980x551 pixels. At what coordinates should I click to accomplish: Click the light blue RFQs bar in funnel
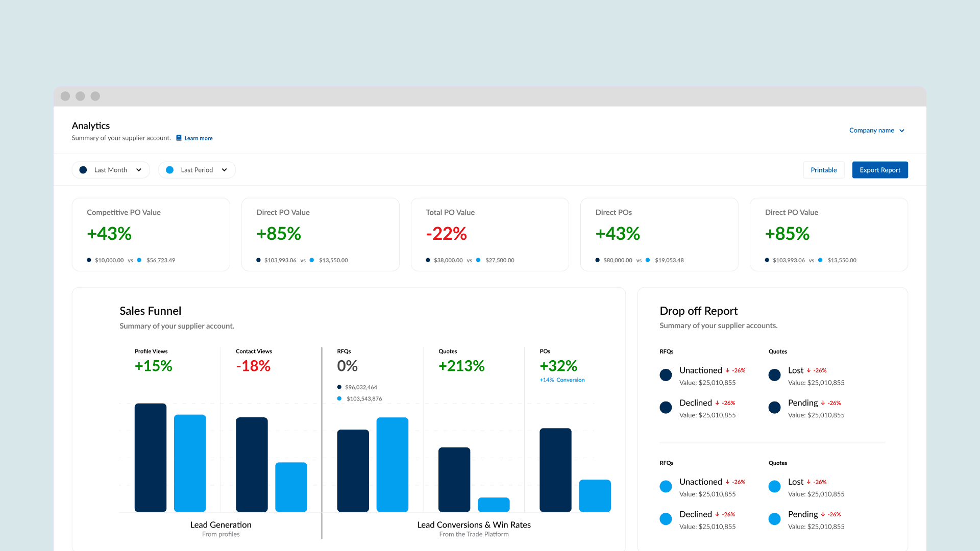pyautogui.click(x=392, y=465)
